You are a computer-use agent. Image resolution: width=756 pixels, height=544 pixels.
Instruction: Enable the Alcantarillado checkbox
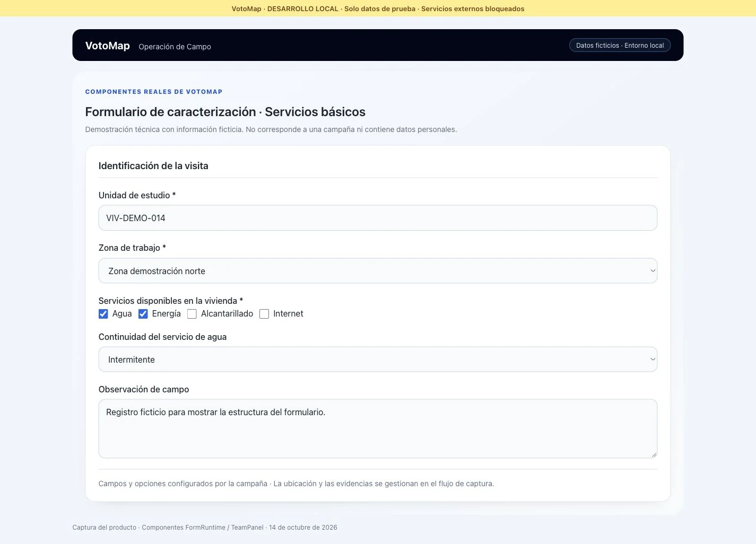[192, 314]
